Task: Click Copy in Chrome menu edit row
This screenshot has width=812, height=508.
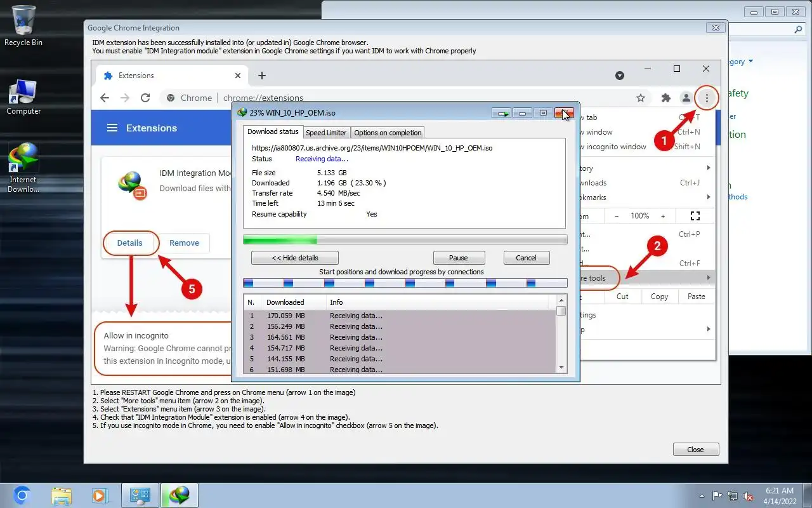Action: click(x=660, y=297)
